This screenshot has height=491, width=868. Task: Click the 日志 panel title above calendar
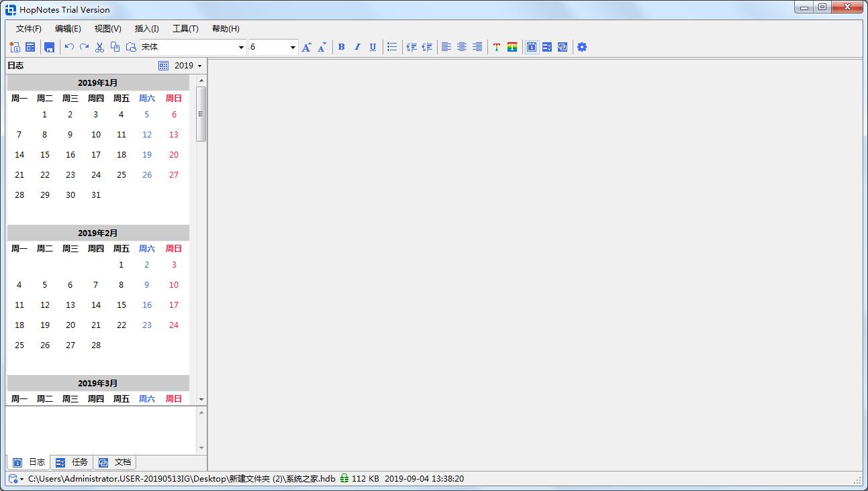point(15,66)
